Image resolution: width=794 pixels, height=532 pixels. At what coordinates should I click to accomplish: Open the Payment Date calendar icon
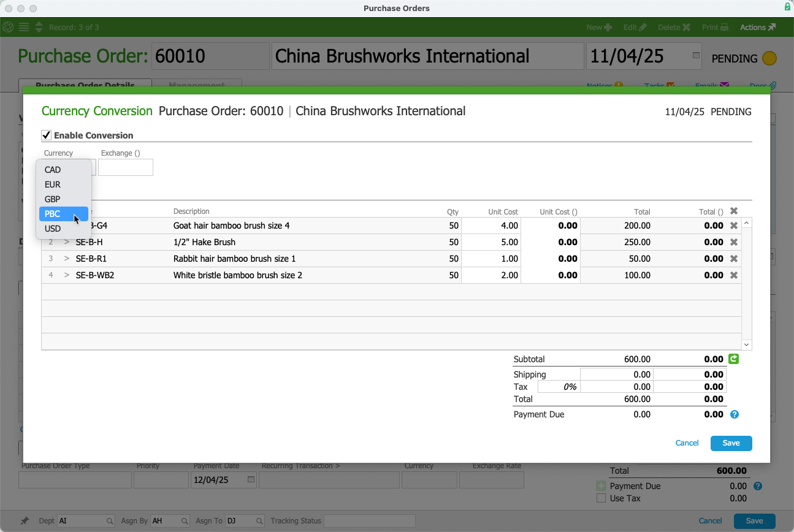251,480
